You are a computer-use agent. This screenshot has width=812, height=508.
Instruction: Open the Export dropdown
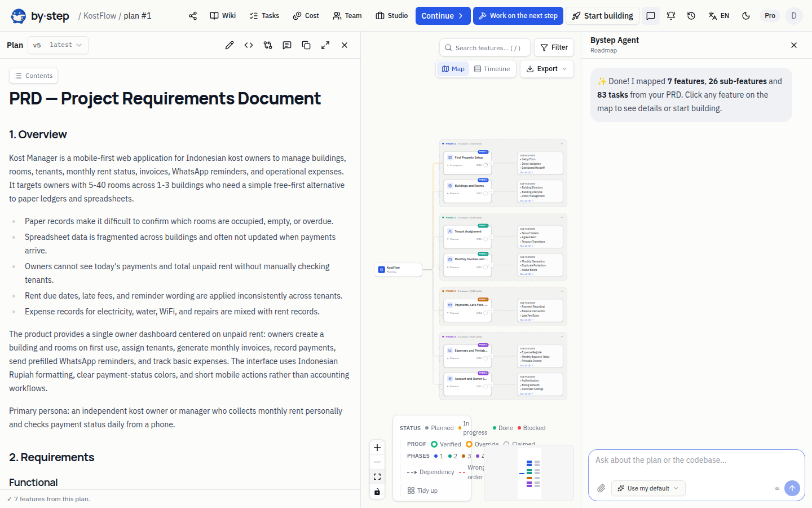point(547,69)
